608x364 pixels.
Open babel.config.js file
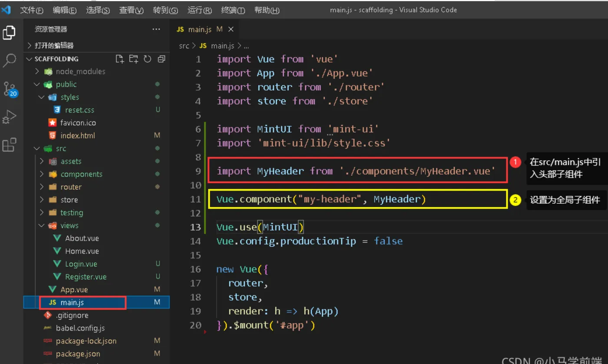[80, 328]
